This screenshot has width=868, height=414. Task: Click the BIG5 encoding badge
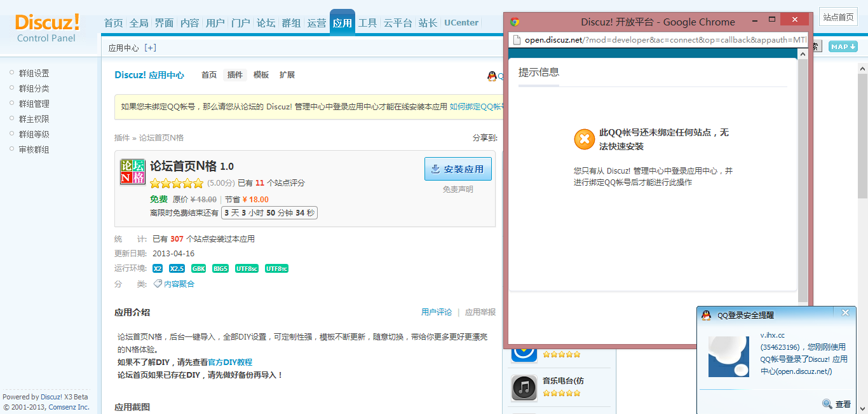[220, 268]
